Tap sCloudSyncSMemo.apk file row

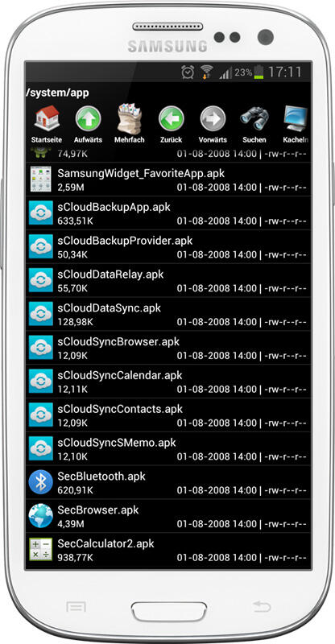pos(168,449)
